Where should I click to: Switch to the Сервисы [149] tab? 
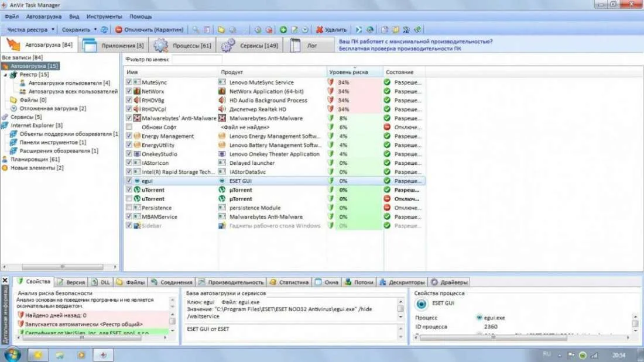click(250, 45)
